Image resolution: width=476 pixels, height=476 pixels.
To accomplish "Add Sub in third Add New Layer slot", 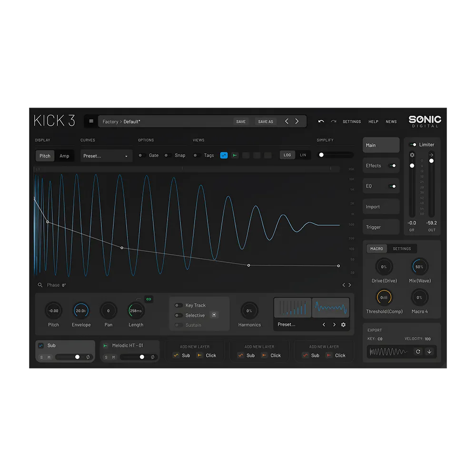I will pyautogui.click(x=311, y=355).
